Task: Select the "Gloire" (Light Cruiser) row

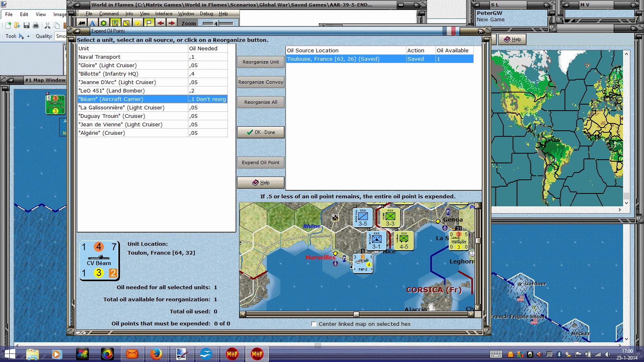Action: (153, 65)
